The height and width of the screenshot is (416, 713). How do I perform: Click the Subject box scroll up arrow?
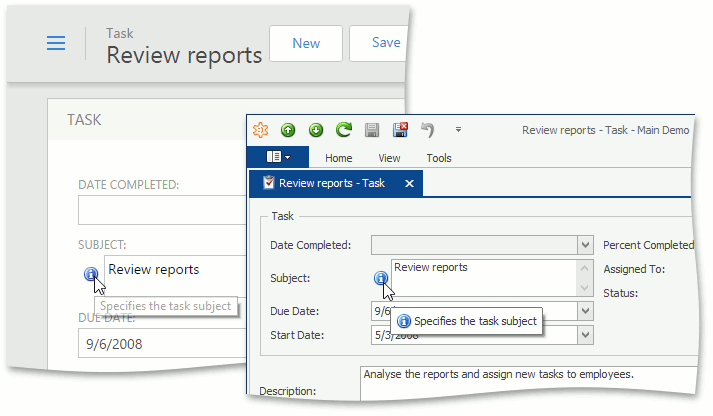point(585,268)
